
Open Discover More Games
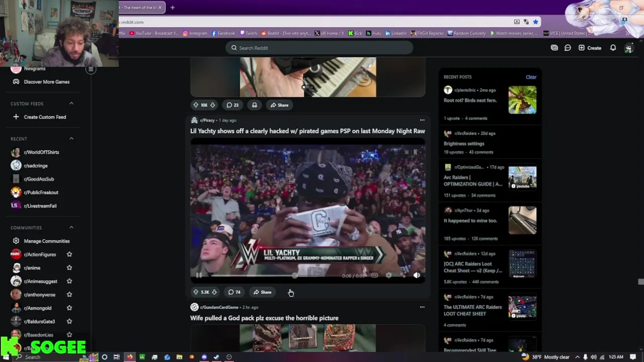[41, 82]
